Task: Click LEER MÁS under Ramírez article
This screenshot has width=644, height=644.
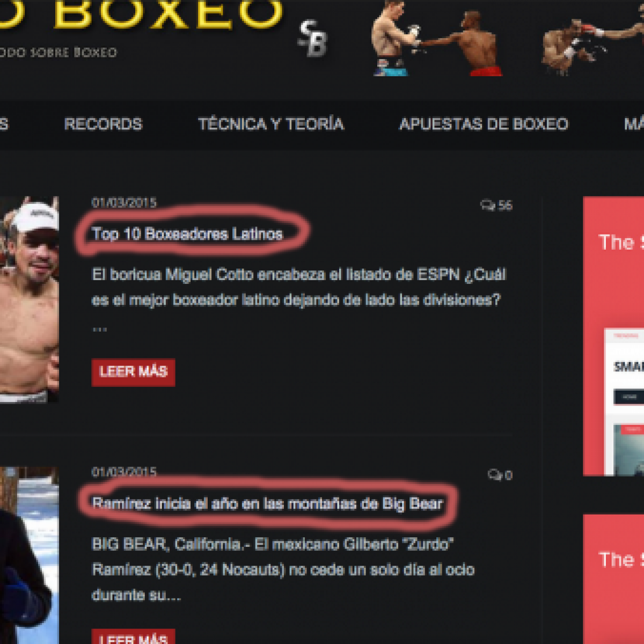Action: coord(133,636)
